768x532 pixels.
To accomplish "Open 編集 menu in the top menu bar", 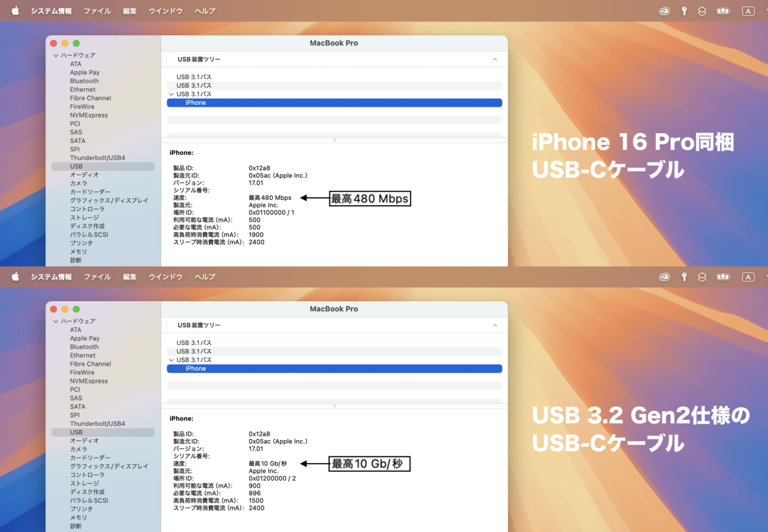I will [130, 11].
